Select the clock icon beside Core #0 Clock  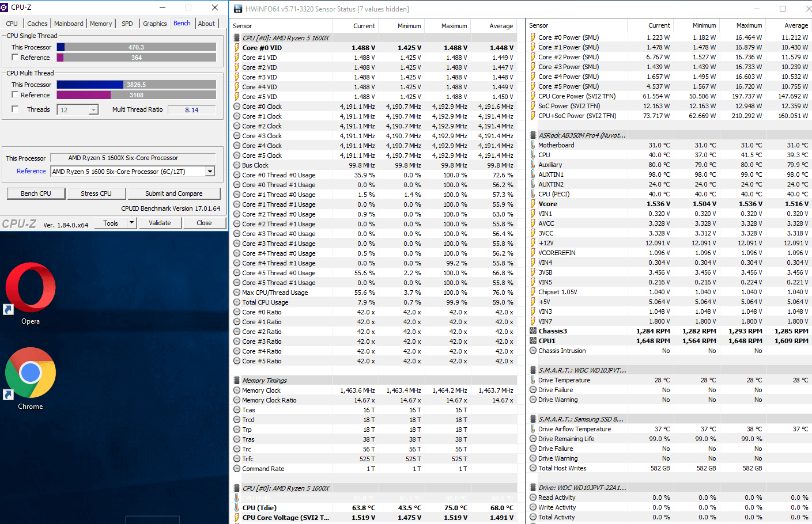point(237,107)
